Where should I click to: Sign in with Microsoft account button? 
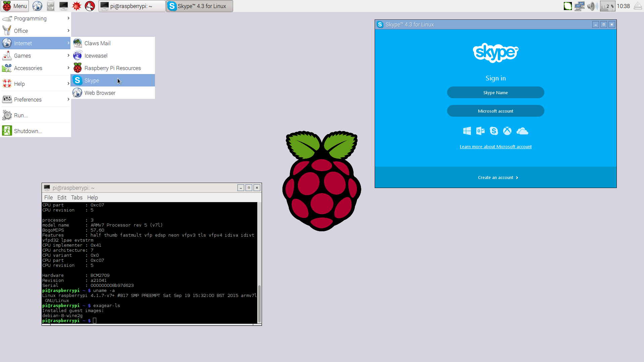(x=495, y=111)
